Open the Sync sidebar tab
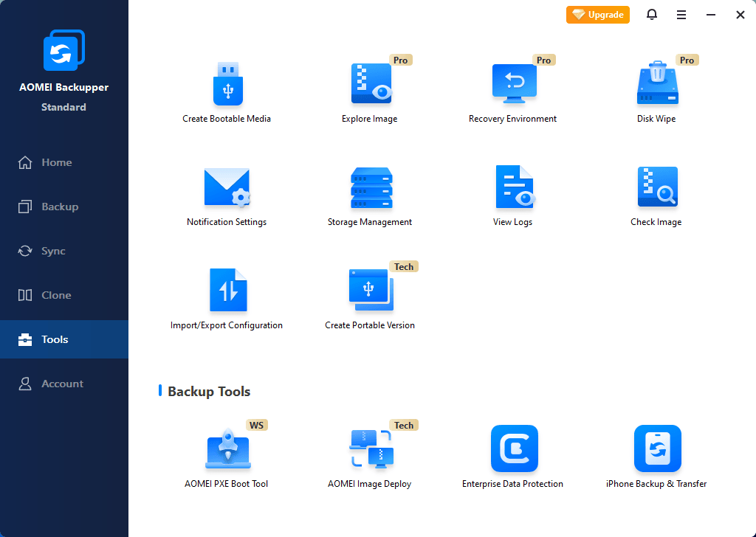756x537 pixels. pos(64,251)
